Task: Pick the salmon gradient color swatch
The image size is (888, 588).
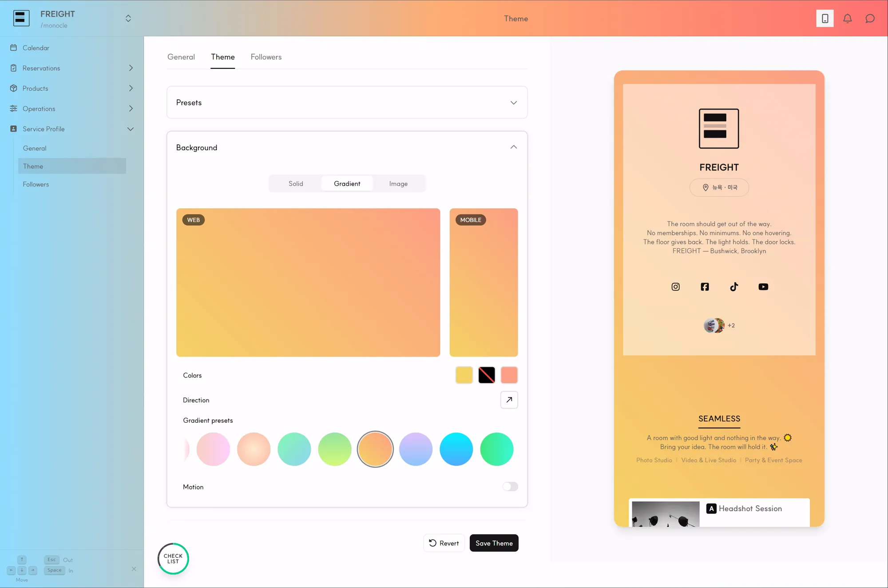Action: (x=509, y=375)
